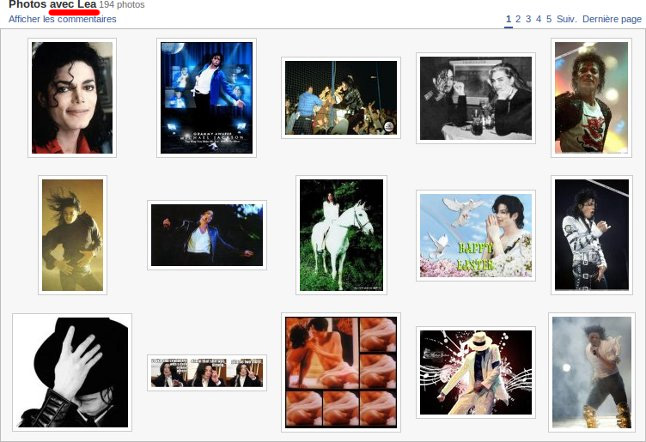Screen dimensions: 646x442
Task: Go to page 5 of photos
Action: pos(549,19)
